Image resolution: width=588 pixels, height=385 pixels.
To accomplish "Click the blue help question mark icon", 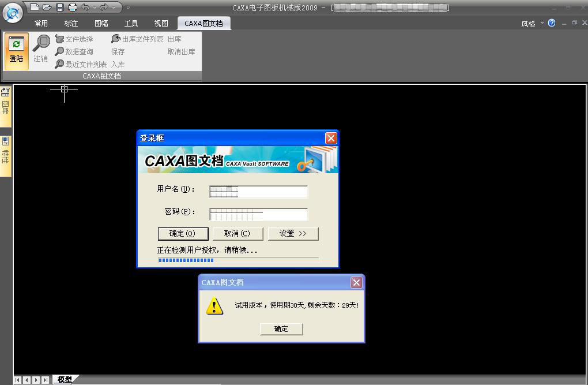I will point(552,23).
